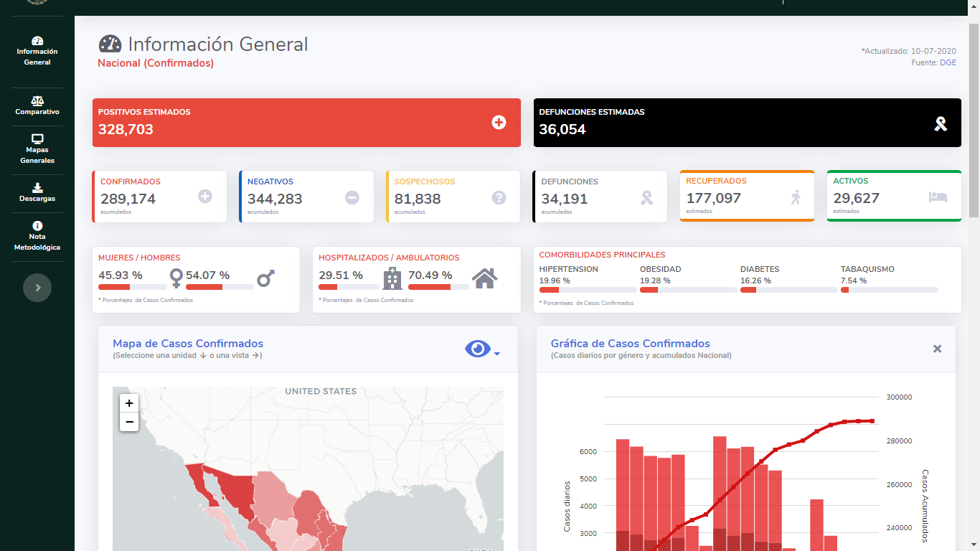Click the Hipertension percentage bar
The width and height of the screenshot is (980, 551).
(x=588, y=290)
